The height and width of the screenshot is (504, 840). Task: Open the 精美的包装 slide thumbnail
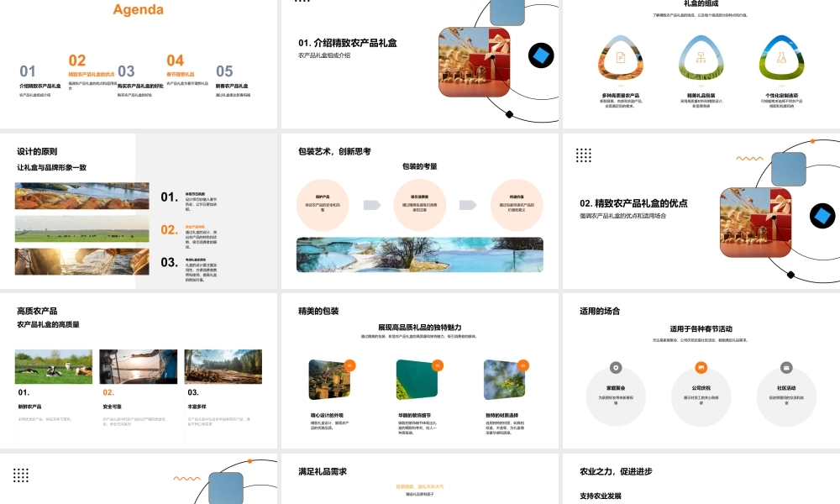tap(419, 370)
